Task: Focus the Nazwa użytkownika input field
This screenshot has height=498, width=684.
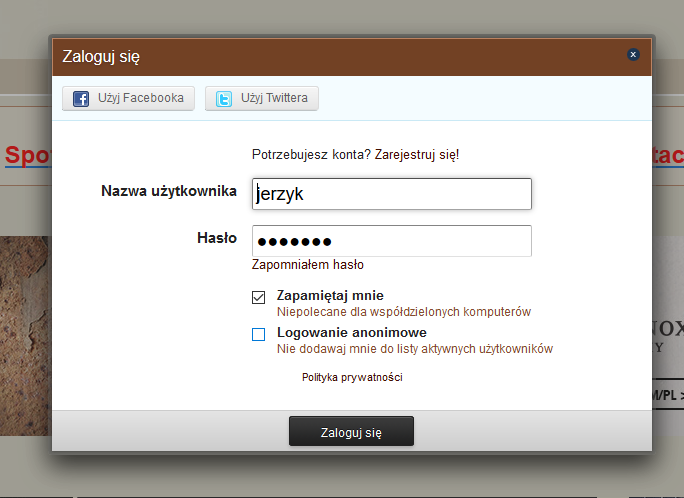Action: [x=392, y=194]
